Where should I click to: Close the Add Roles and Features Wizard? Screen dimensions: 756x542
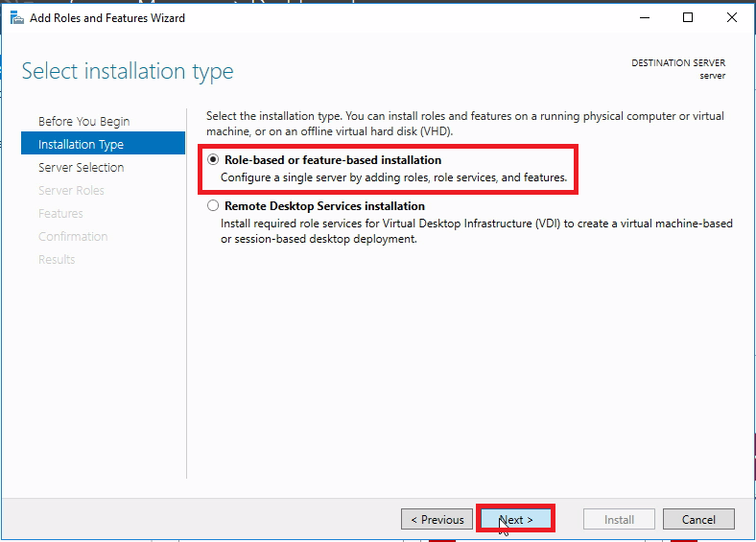(x=732, y=17)
